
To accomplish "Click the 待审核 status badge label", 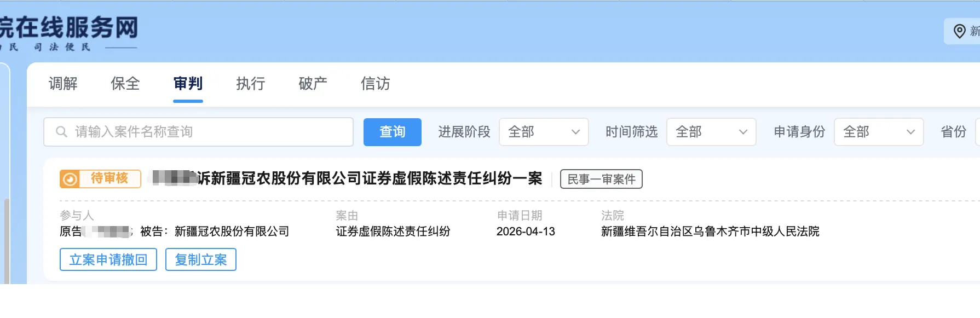I will [109, 178].
